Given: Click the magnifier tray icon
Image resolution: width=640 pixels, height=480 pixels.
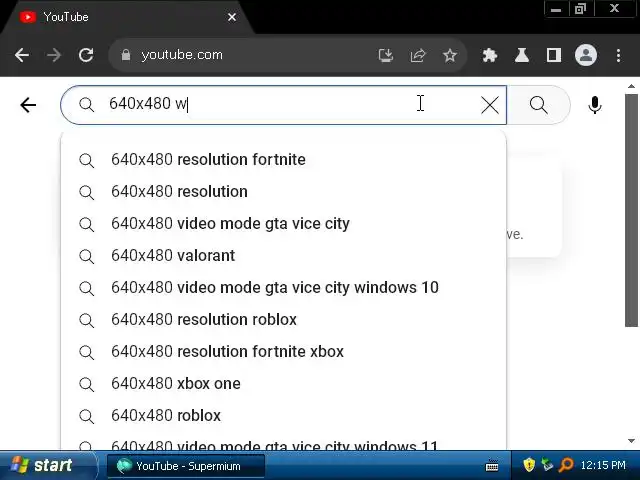Looking at the screenshot, I should [x=565, y=464].
